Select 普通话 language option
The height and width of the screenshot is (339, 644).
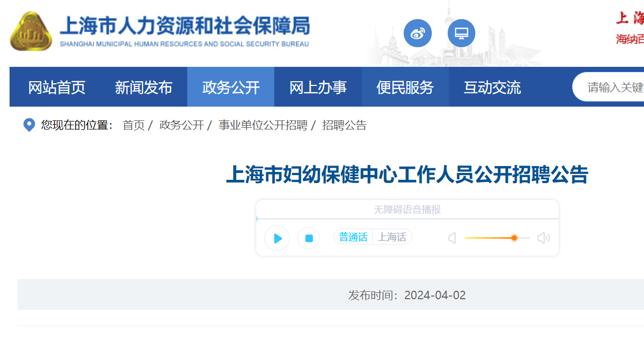coord(353,237)
